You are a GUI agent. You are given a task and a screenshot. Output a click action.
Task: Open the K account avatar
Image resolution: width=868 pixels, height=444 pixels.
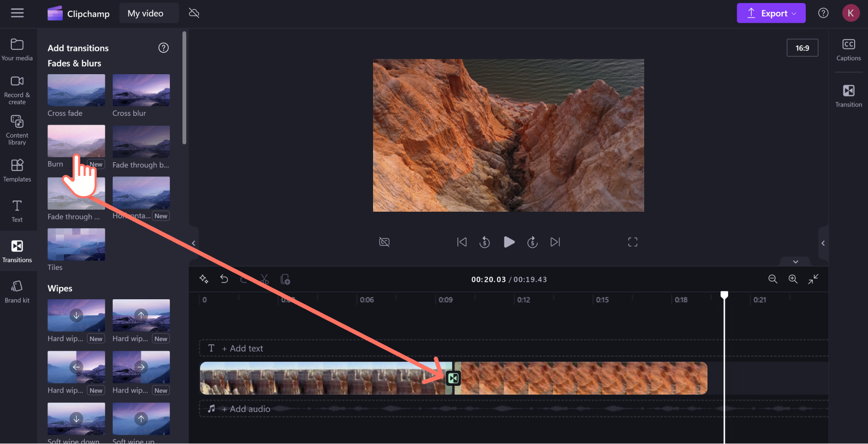point(851,13)
